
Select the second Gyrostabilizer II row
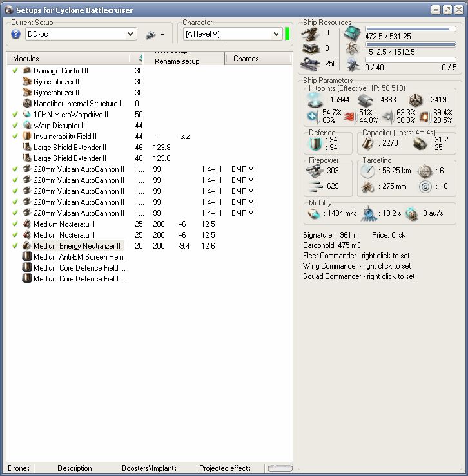click(149, 93)
